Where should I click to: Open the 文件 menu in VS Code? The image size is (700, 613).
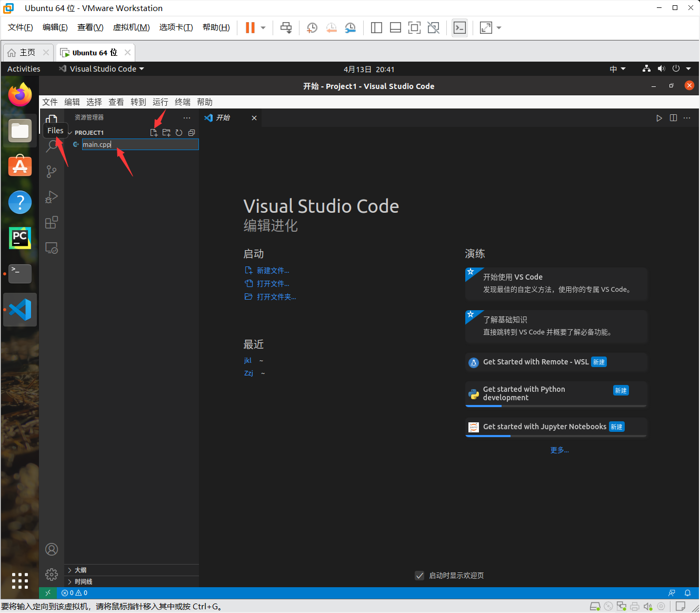click(50, 102)
